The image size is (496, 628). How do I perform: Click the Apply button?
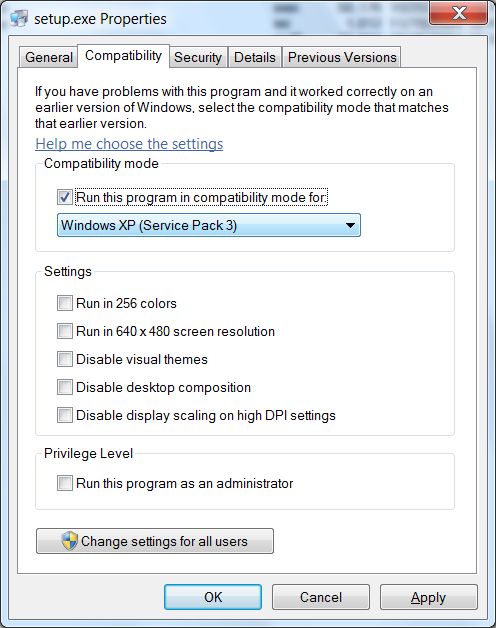click(429, 597)
